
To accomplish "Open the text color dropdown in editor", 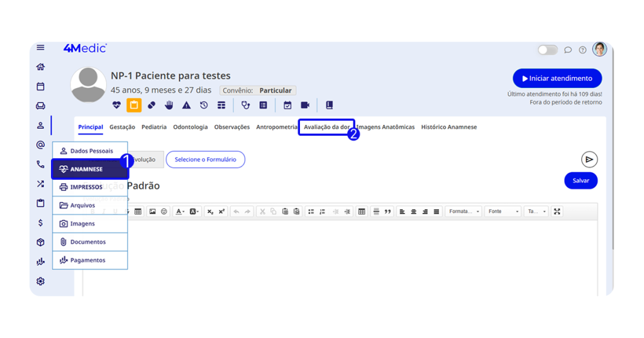I will click(x=180, y=212).
